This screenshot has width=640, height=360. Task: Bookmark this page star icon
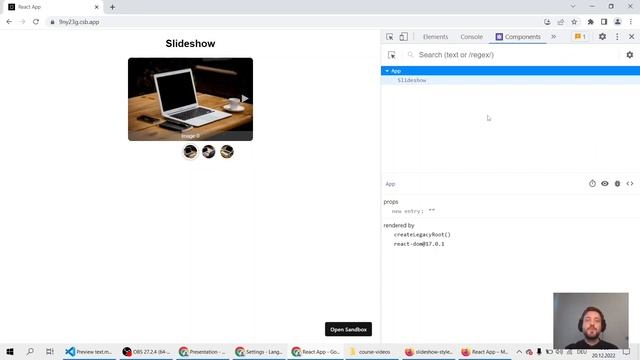click(574, 22)
